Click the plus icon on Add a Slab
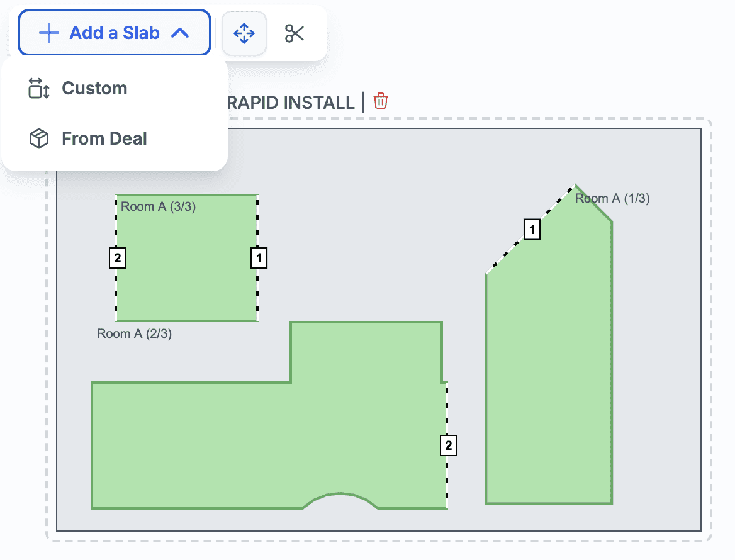The width and height of the screenshot is (735, 560). click(49, 33)
